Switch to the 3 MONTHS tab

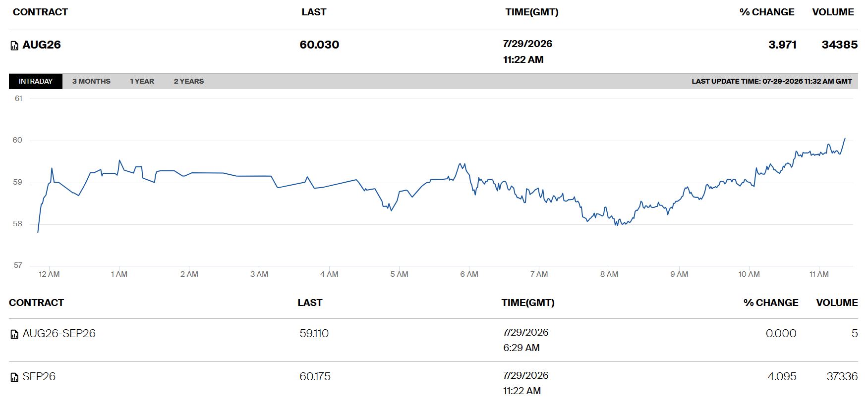(91, 81)
